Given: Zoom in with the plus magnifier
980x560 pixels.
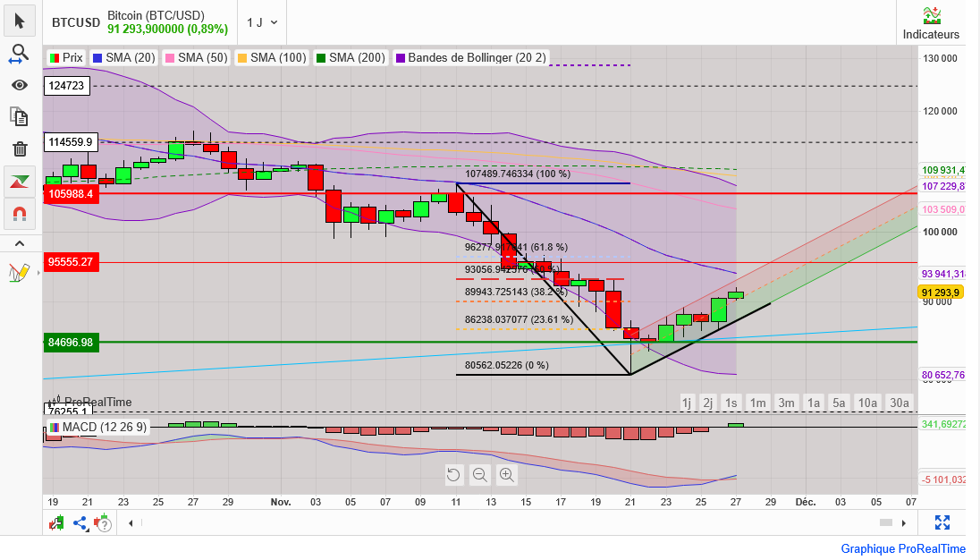Looking at the screenshot, I should (x=507, y=475).
